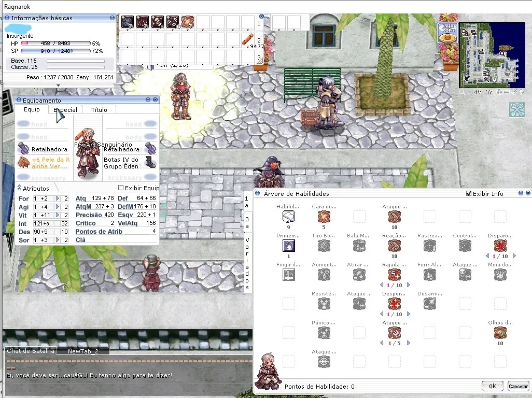The image size is (532, 398).
Task: Select fifth orange hotkey skill in row 1
Action: point(187,22)
